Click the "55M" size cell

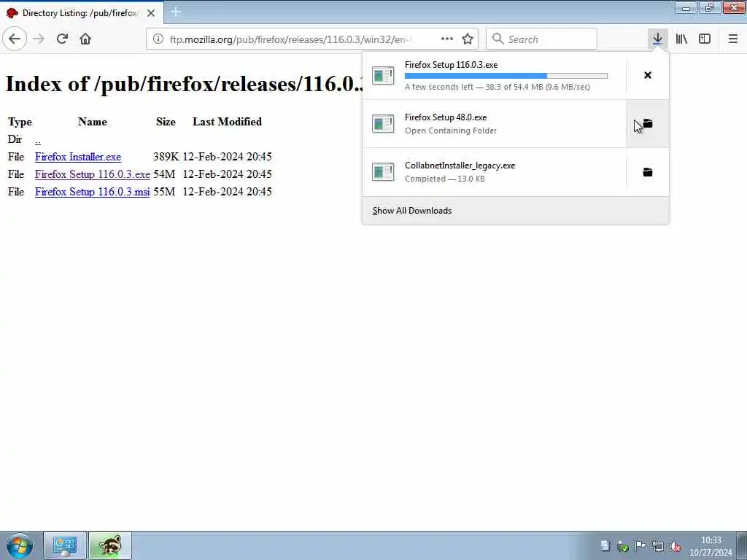164,192
